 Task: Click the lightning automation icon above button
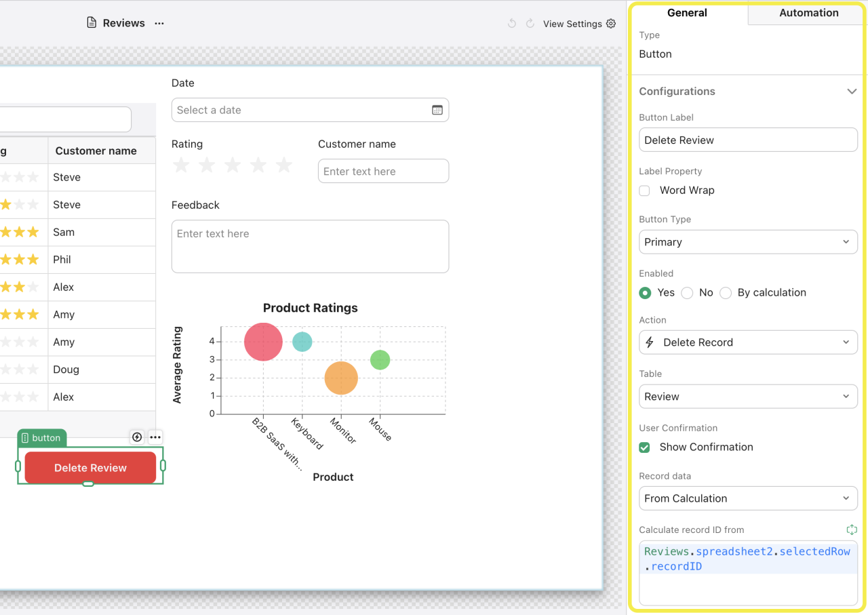[x=137, y=437]
